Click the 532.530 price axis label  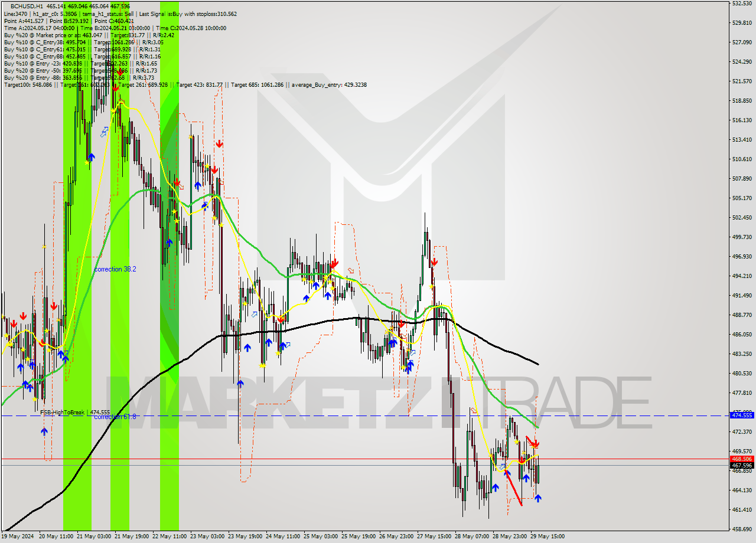(x=742, y=3)
